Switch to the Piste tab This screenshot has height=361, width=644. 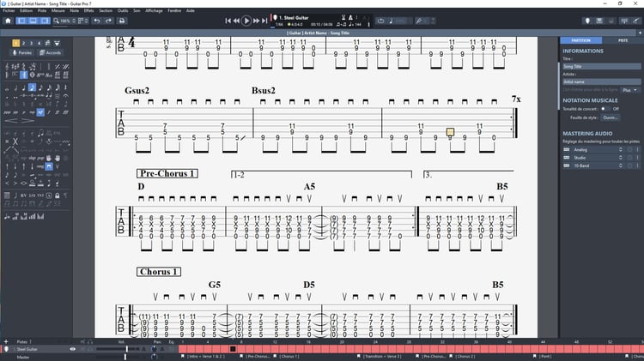pyautogui.click(x=623, y=40)
